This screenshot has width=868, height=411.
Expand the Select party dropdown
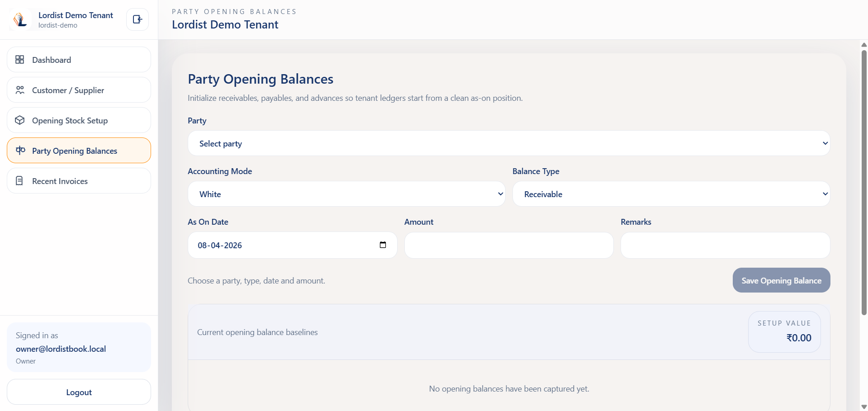tap(509, 143)
